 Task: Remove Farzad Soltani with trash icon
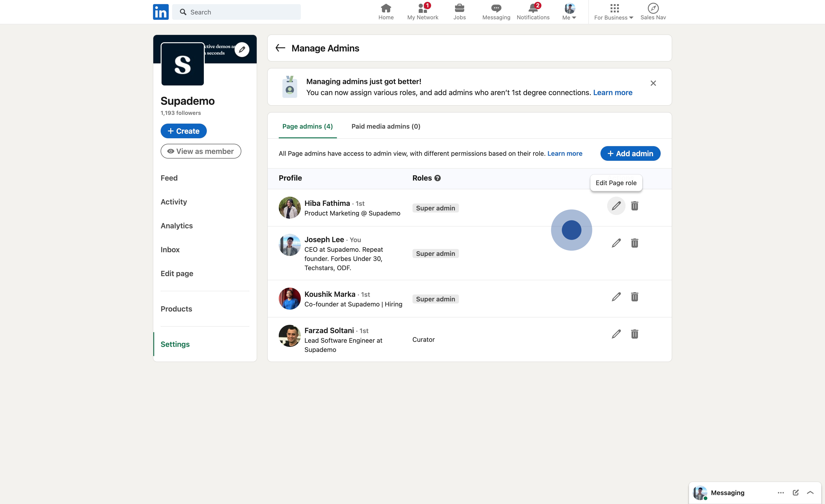click(x=634, y=334)
